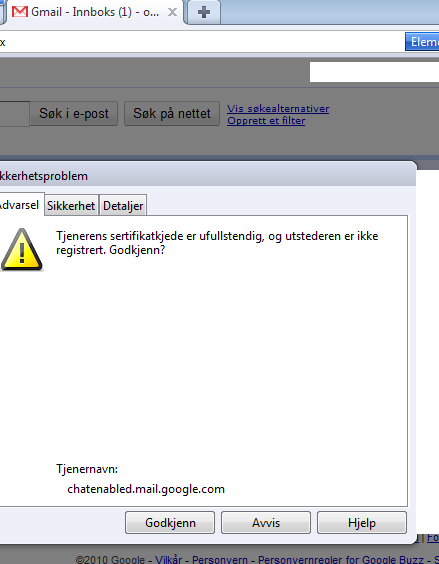This screenshot has height=564, width=439.
Task: Open the Sikkerhet tab
Action: pos(71,205)
